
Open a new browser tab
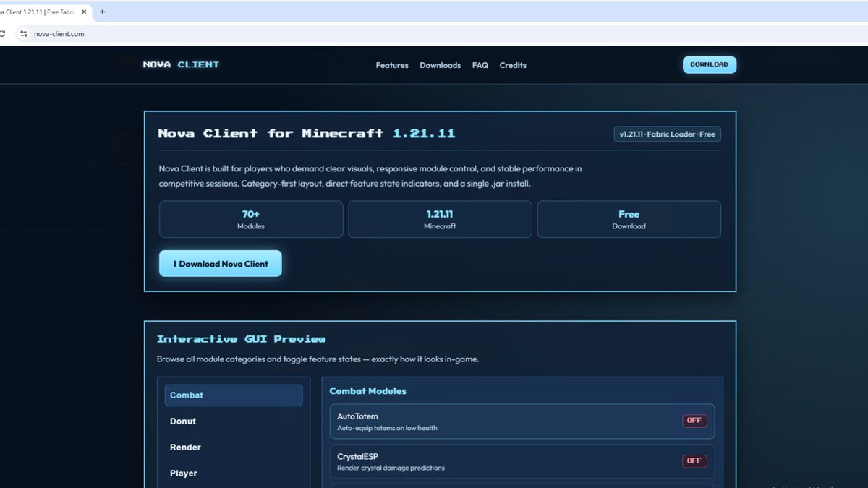102,12
